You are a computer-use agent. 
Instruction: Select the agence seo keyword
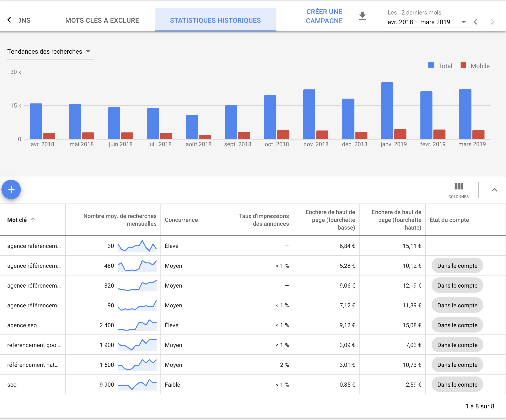point(22,325)
